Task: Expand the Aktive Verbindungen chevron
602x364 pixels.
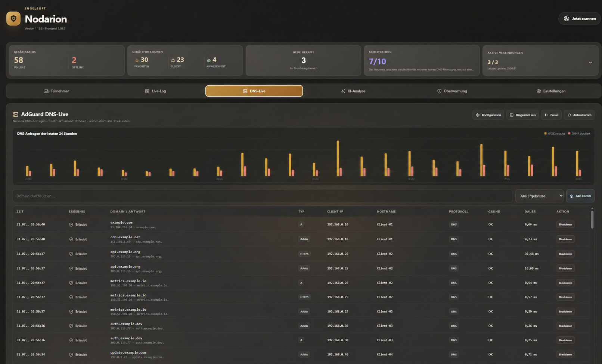Action: coord(590,62)
